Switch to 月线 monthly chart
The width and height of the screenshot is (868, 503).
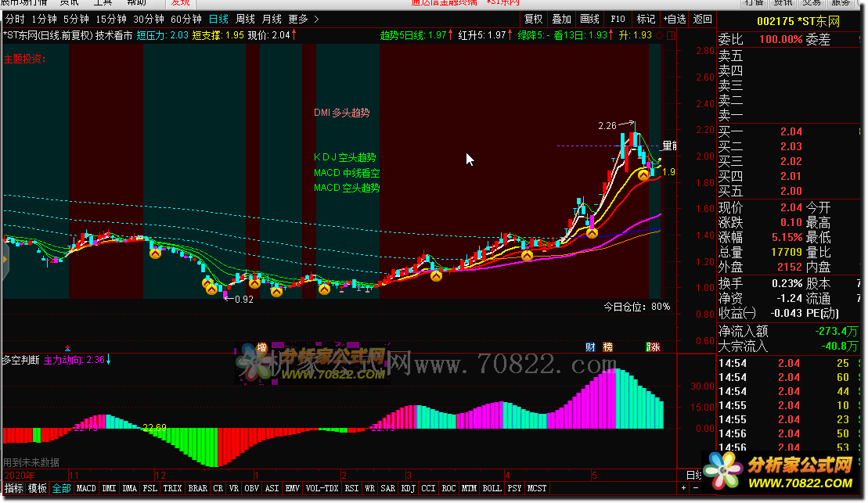[272, 20]
